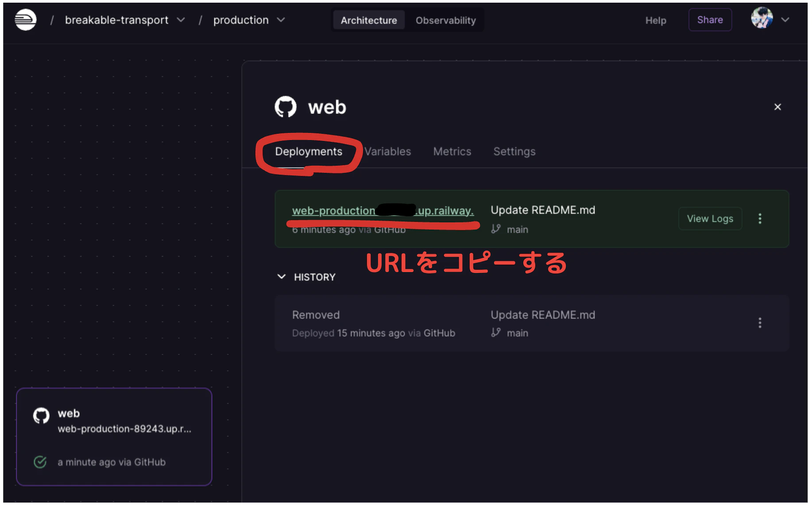This screenshot has height=506, width=812.
Task: Select the Settings tab
Action: (x=514, y=152)
